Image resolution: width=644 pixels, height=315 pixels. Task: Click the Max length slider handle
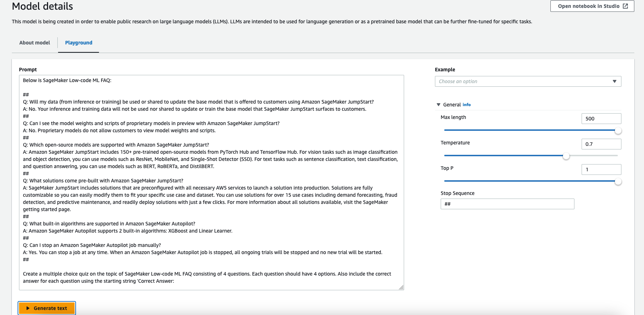coord(618,130)
